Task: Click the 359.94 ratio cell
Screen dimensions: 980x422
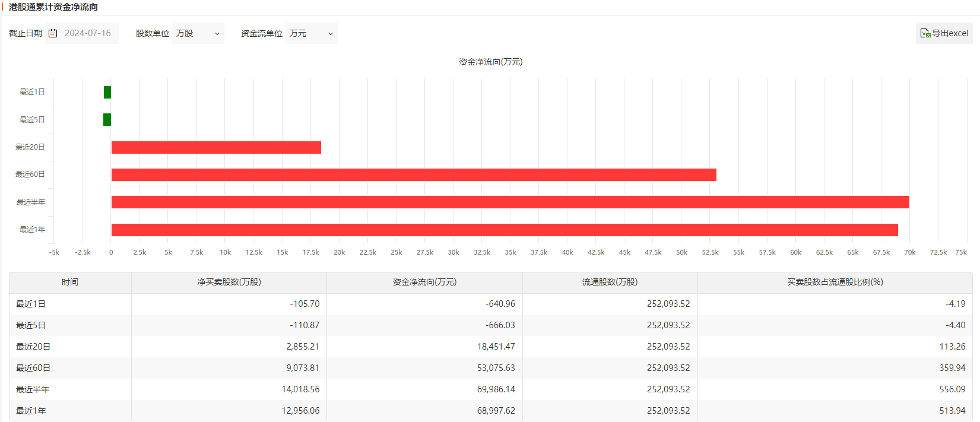Action: [835, 368]
